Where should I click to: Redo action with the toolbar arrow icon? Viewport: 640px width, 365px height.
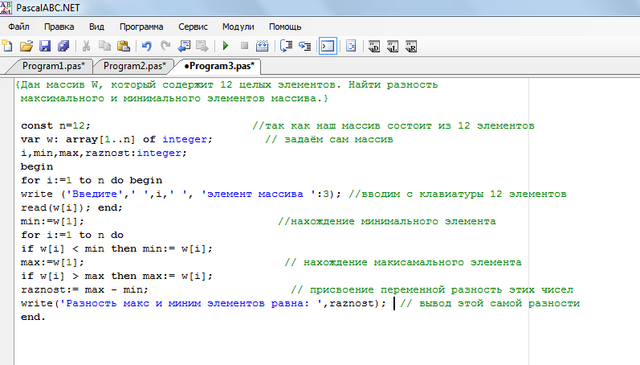165,46
